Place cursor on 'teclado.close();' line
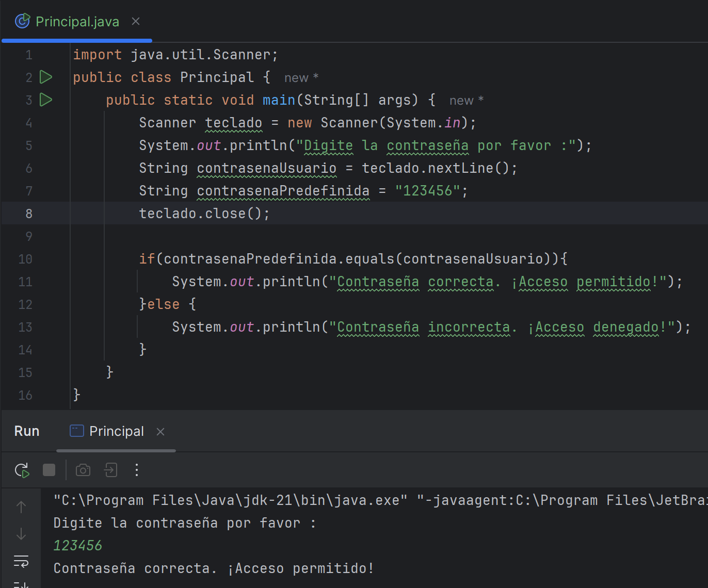This screenshot has width=708, height=588. point(204,214)
